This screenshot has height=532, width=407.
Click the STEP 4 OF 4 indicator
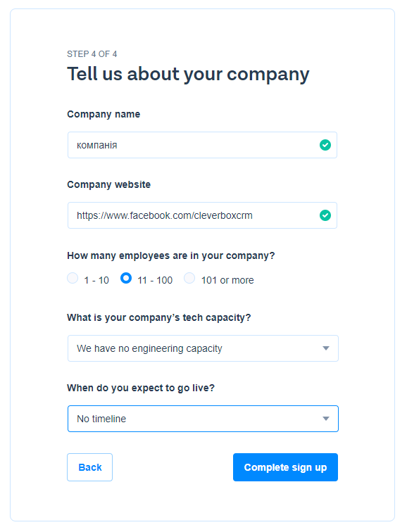92,54
